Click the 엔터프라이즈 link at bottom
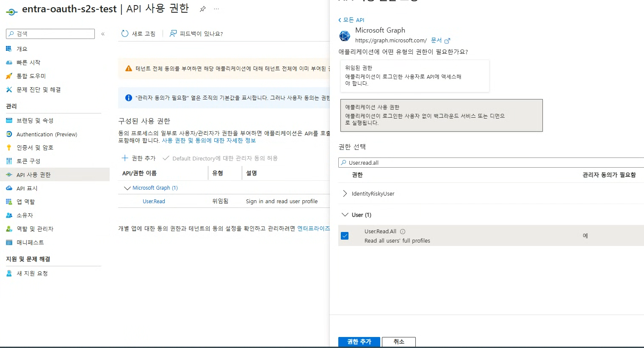The image size is (644, 348). pos(313,228)
